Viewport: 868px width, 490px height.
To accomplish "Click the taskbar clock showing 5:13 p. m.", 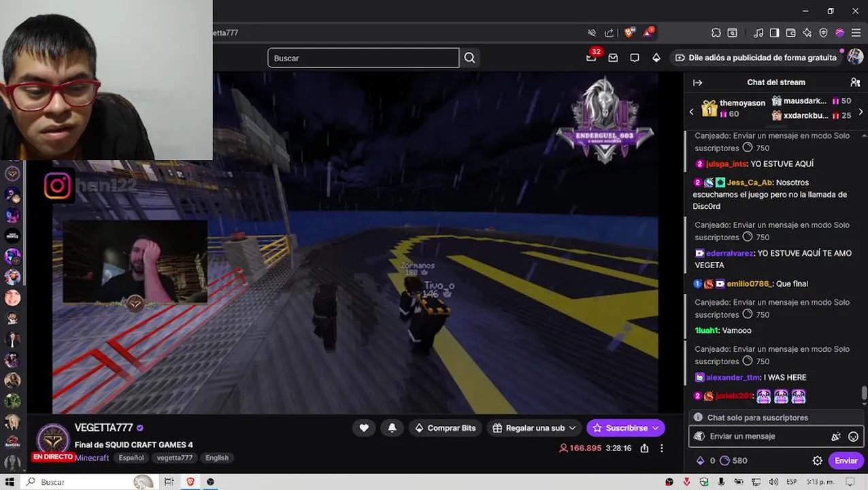I will (819, 482).
